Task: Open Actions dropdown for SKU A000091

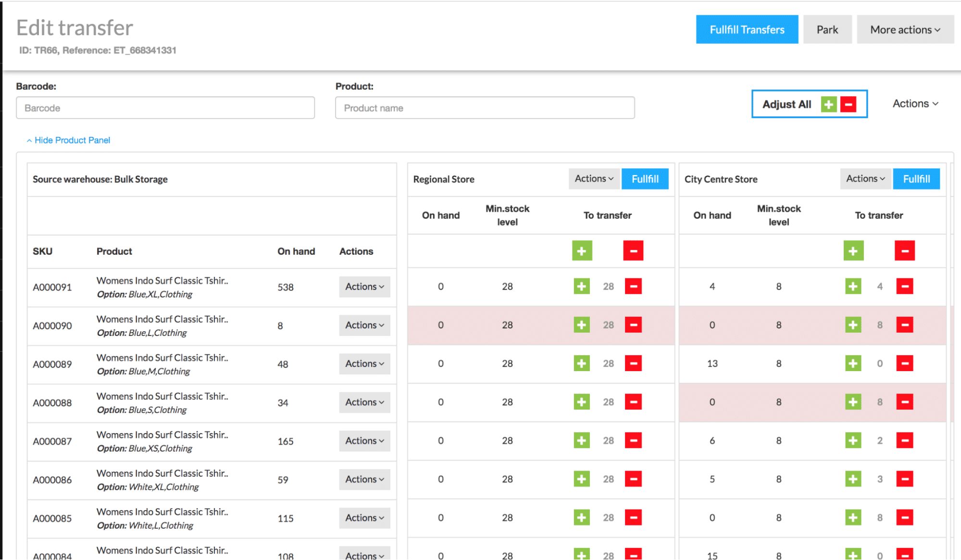Action: pos(364,287)
